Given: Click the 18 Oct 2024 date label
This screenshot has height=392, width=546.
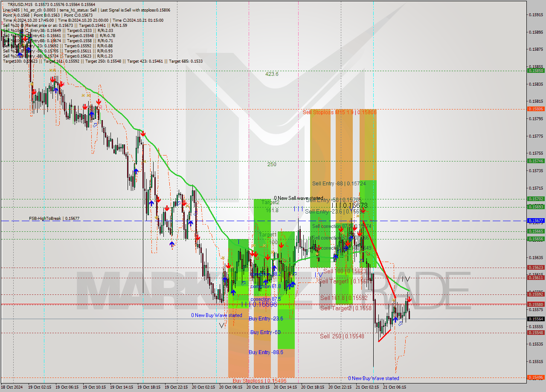Looking at the screenshot, I should click(12, 387).
